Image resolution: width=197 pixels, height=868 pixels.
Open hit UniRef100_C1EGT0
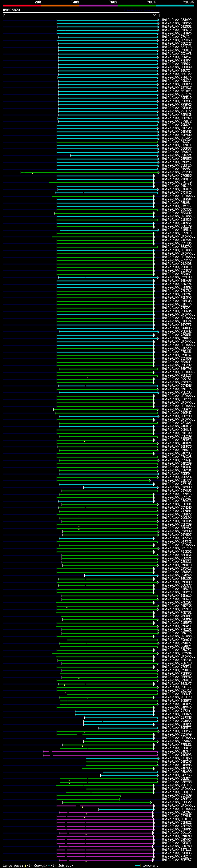click(x=177, y=30)
